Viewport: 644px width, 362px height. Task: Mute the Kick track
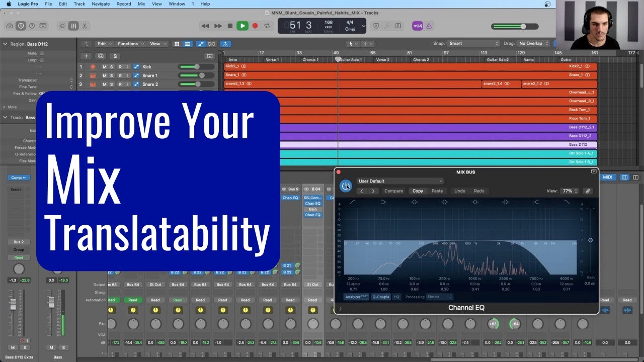105,67
